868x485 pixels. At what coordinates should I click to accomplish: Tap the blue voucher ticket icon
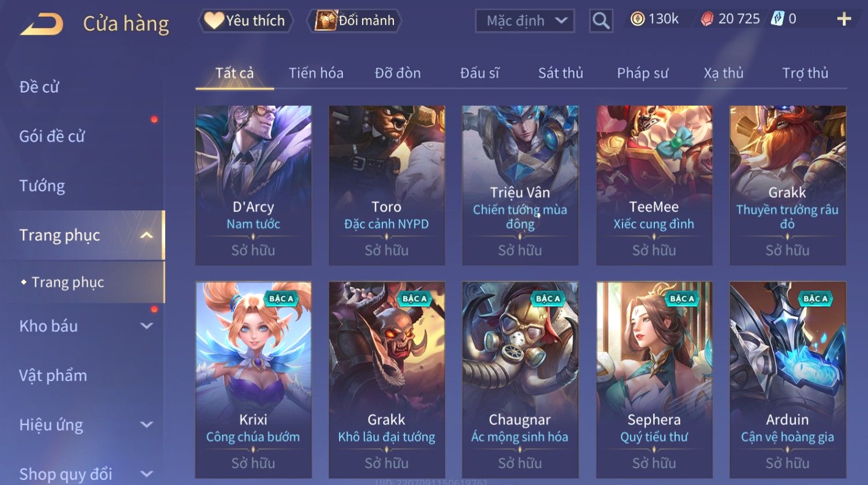pyautogui.click(x=777, y=19)
